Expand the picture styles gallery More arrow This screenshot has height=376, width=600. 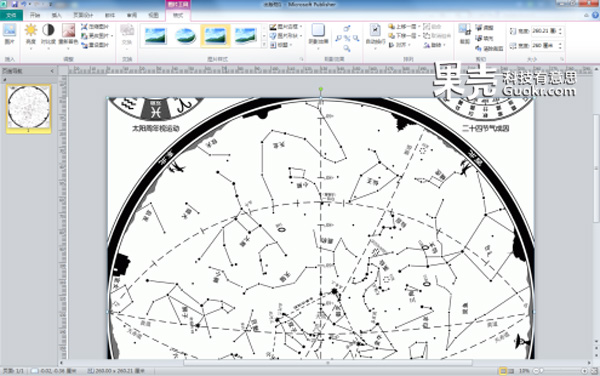coord(264,45)
